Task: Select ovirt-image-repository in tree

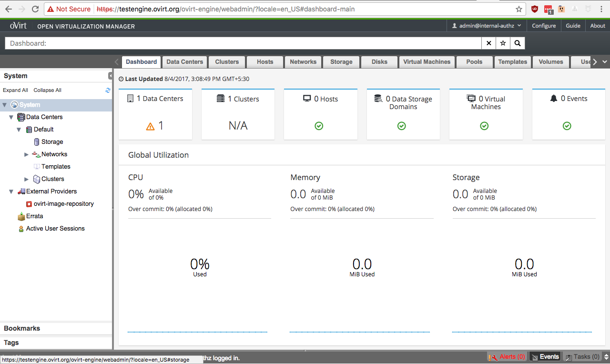Action: (64, 204)
